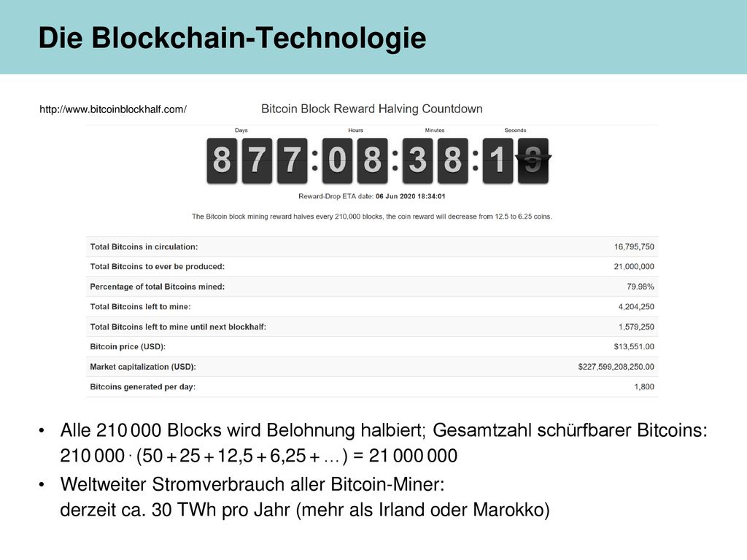
Task: Click the 'Percentage of total Bitcoins mined' row
Action: pos(372,287)
